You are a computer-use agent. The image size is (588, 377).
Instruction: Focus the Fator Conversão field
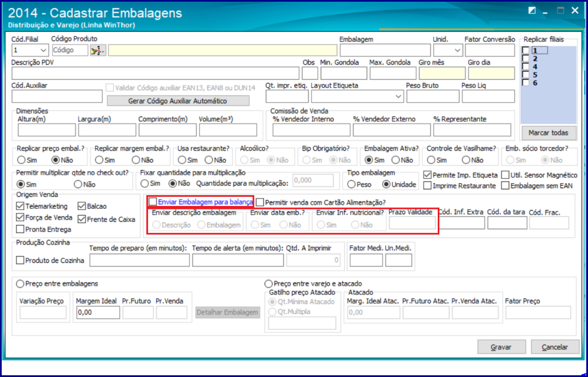tap(490, 50)
